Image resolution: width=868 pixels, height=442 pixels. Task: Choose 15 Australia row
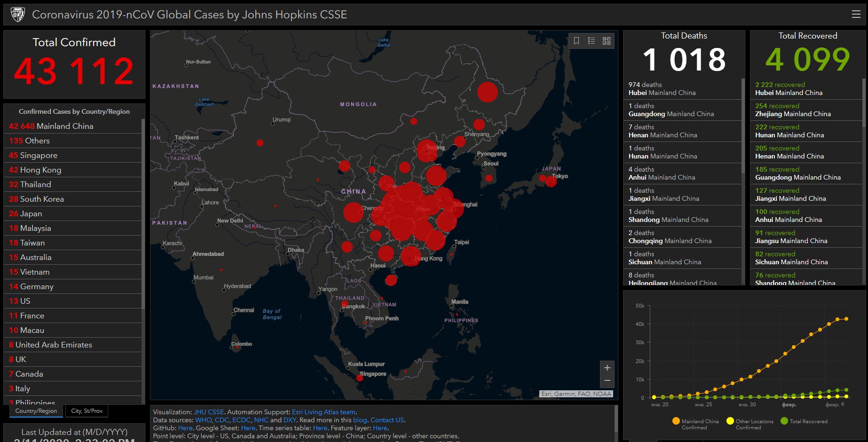click(73, 257)
